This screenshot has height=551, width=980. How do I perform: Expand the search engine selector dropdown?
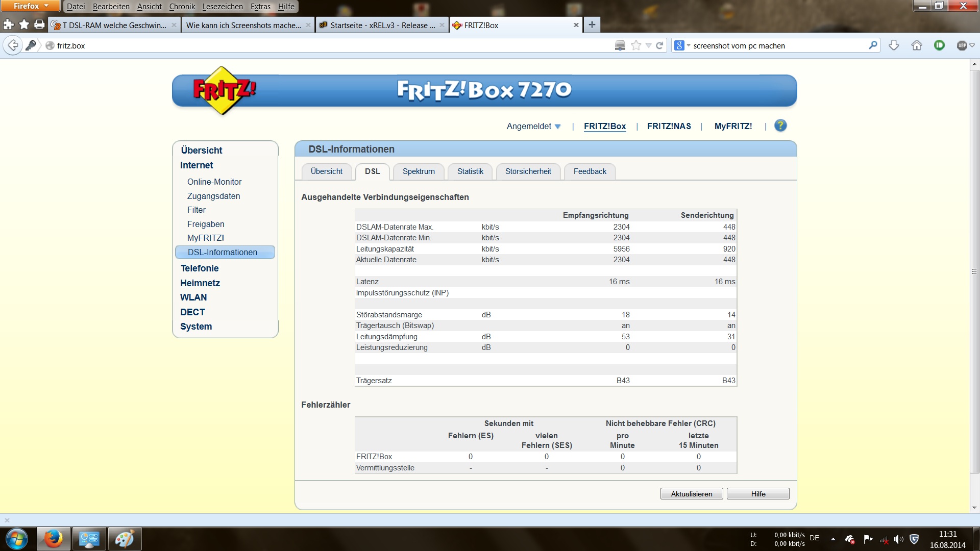pyautogui.click(x=682, y=45)
